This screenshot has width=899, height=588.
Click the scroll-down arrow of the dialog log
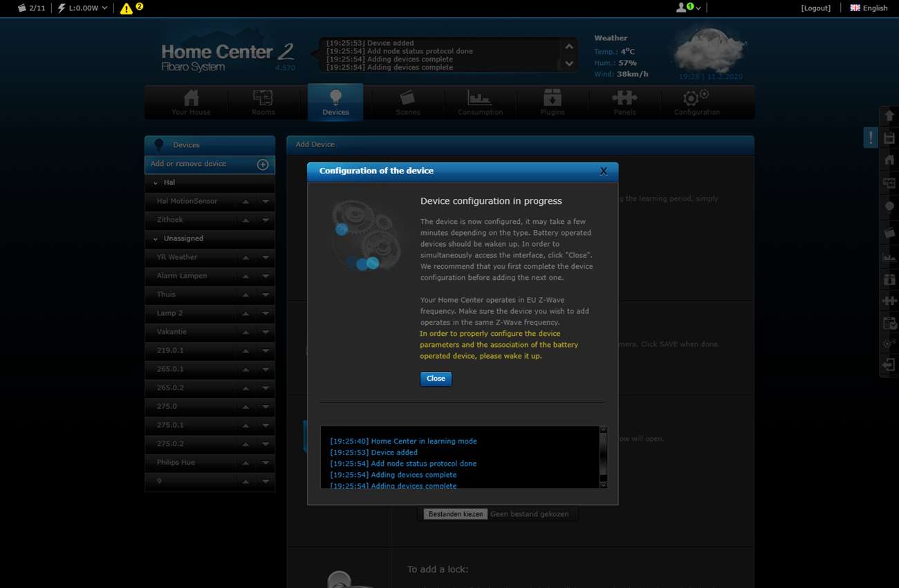click(x=603, y=484)
